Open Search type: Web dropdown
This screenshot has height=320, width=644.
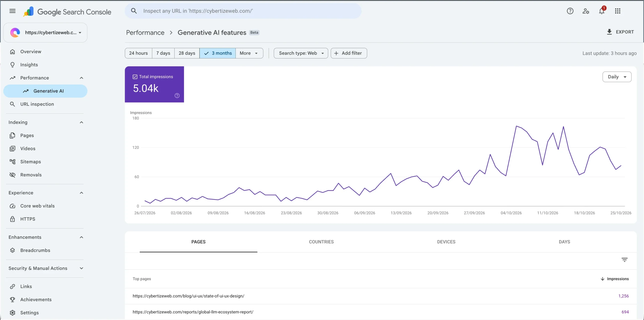301,53
